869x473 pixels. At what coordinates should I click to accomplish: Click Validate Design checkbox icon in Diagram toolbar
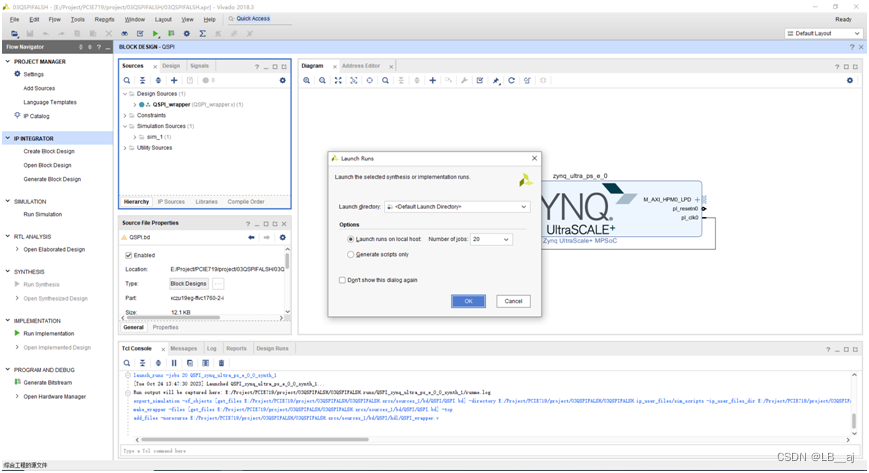480,80
